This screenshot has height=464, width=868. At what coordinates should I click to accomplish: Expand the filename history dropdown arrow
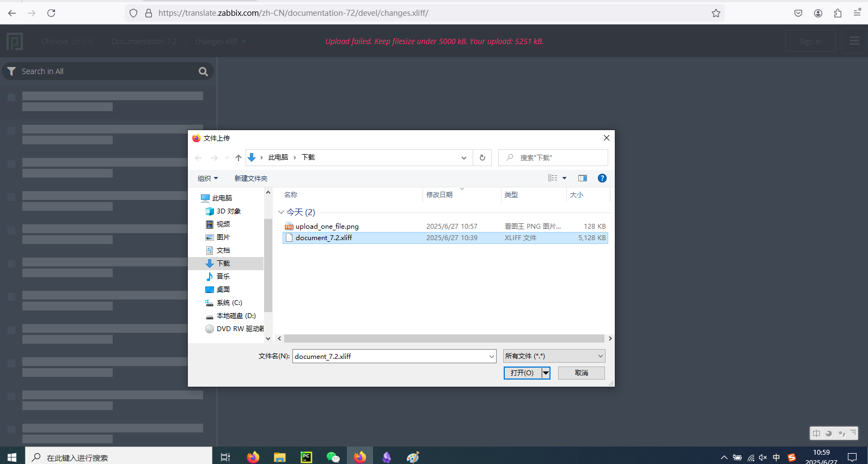click(492, 356)
